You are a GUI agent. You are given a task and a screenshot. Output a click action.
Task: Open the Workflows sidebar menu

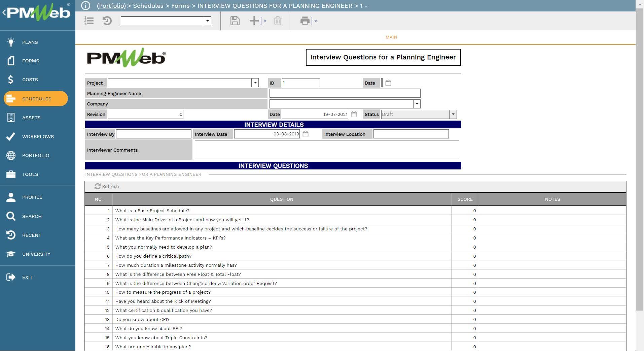tap(38, 136)
